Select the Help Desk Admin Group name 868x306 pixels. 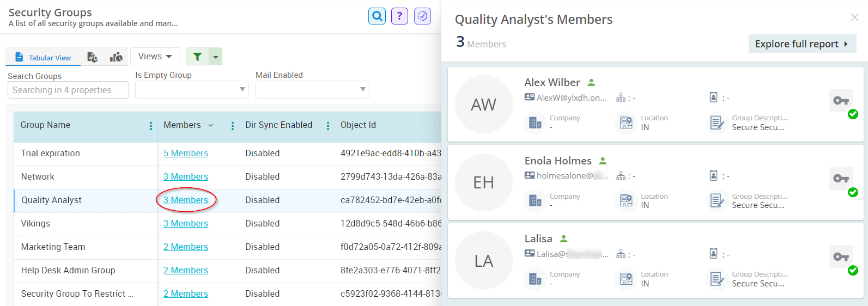click(68, 270)
